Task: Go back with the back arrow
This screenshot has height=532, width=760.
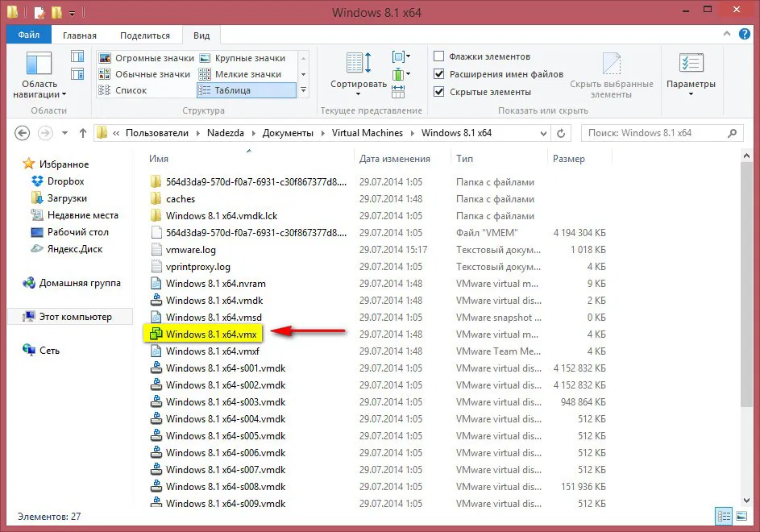Action: [23, 133]
